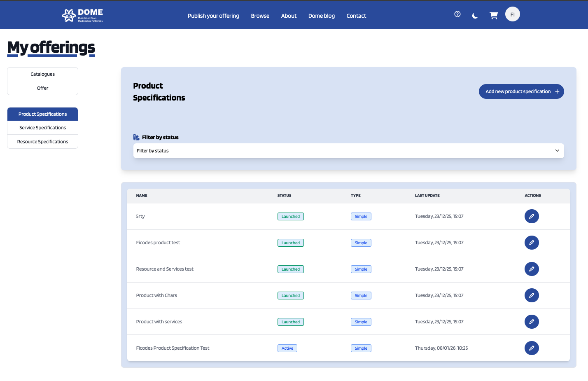Open the shopping cart
The width and height of the screenshot is (588, 381).
[x=493, y=16]
